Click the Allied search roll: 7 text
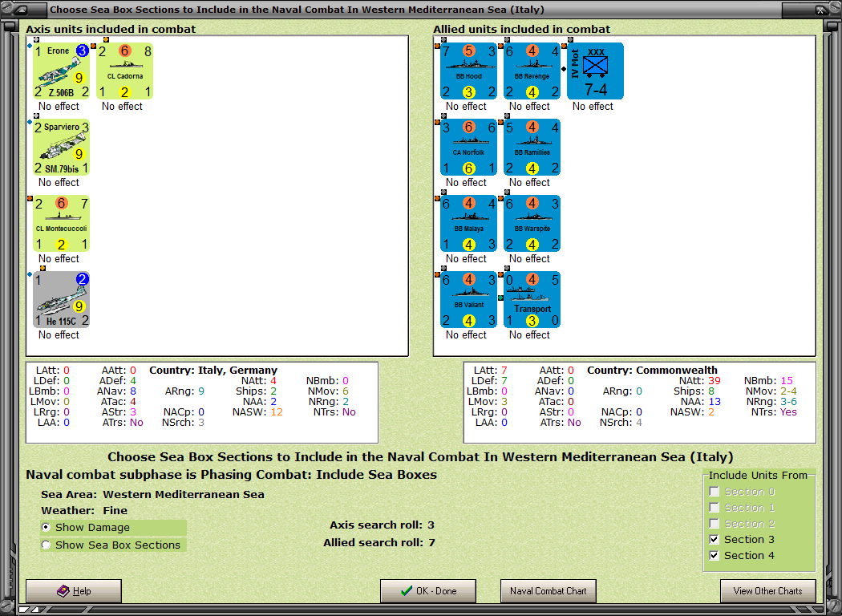Viewport: 842px width, 616px height. coord(379,542)
